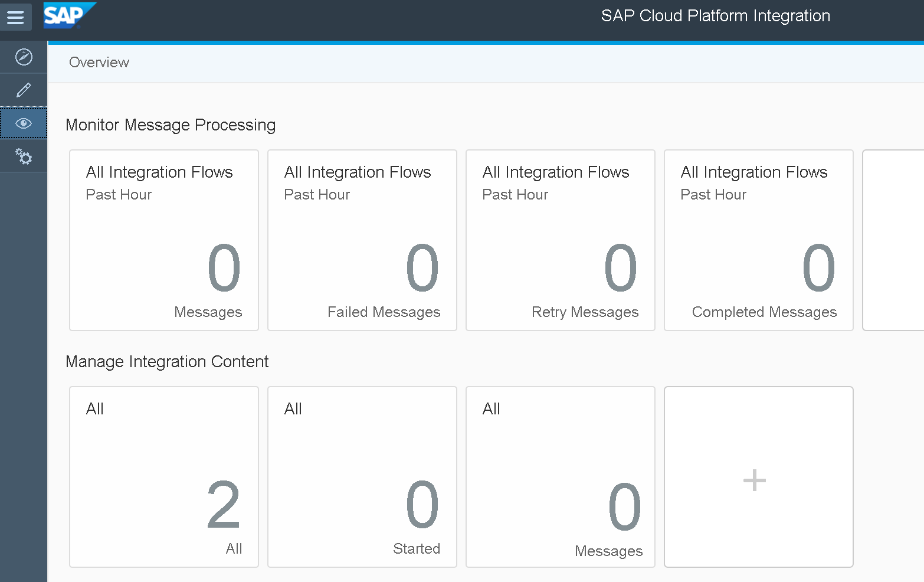Click the SAP logo
924x582 pixels.
point(70,15)
